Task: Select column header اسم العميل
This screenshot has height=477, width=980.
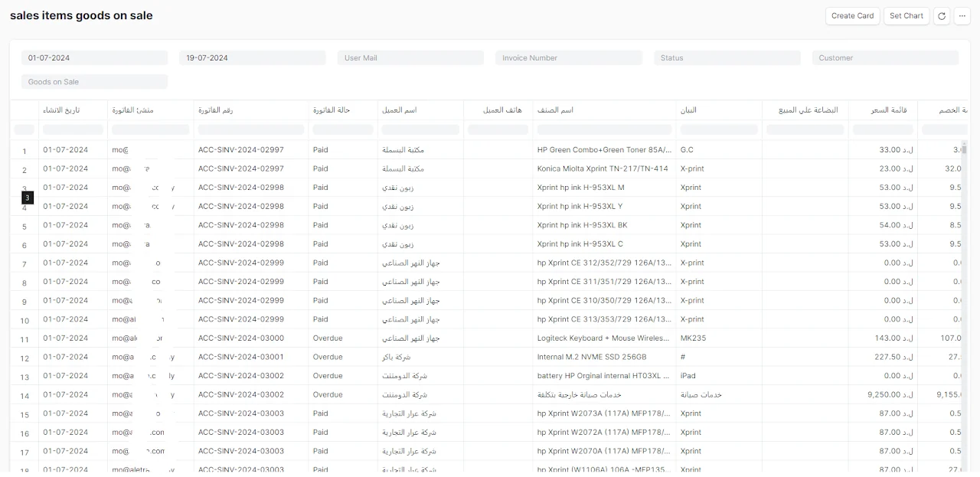Action: (400, 110)
